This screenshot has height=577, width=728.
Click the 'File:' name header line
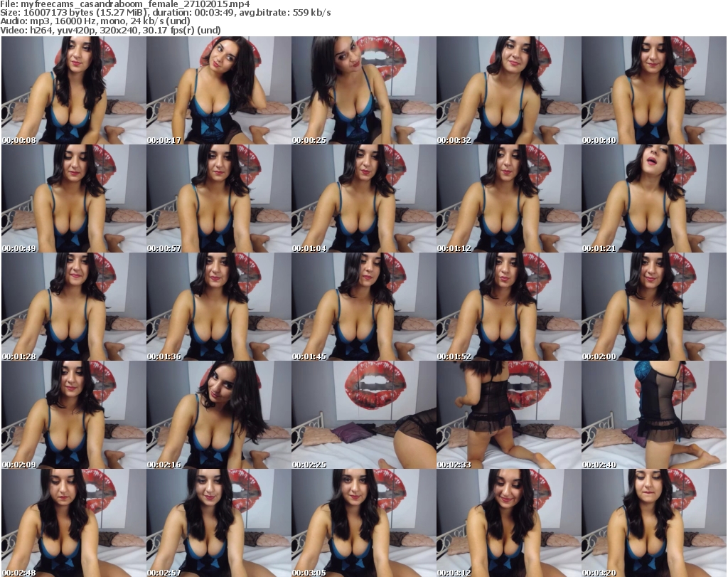tap(125, 4)
